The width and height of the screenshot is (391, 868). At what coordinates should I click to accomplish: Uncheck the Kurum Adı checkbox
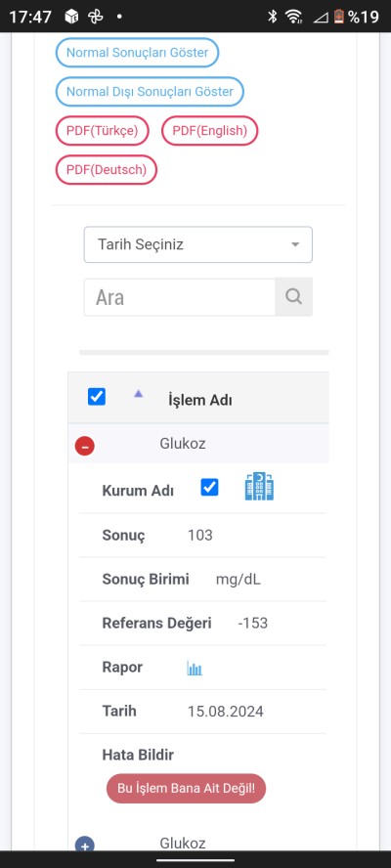tap(209, 487)
